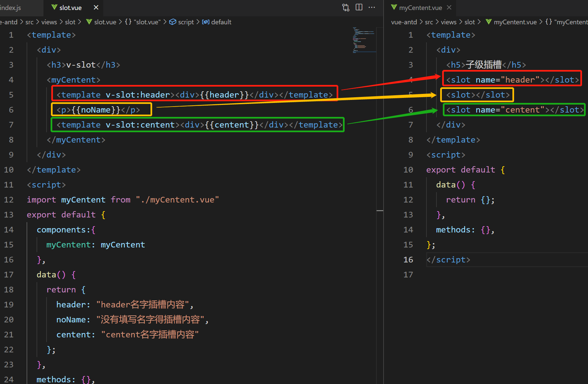
Task: Click "components:{" in left editor
Action: [66, 230]
